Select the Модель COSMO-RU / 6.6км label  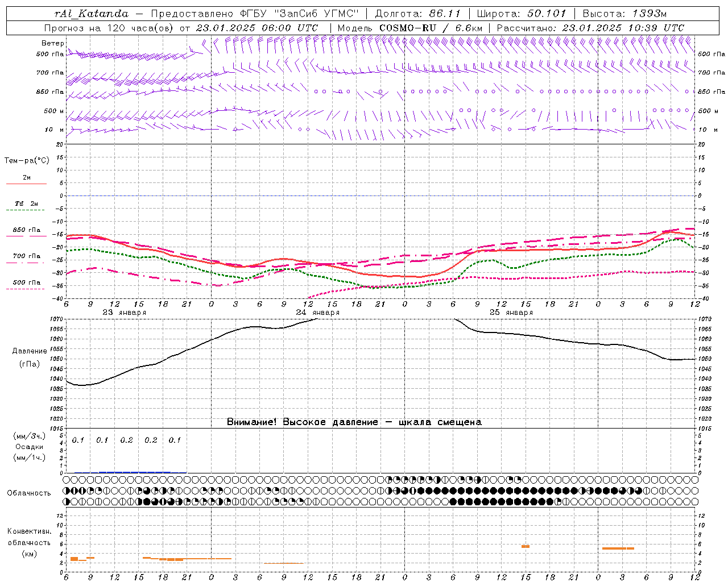(409, 28)
